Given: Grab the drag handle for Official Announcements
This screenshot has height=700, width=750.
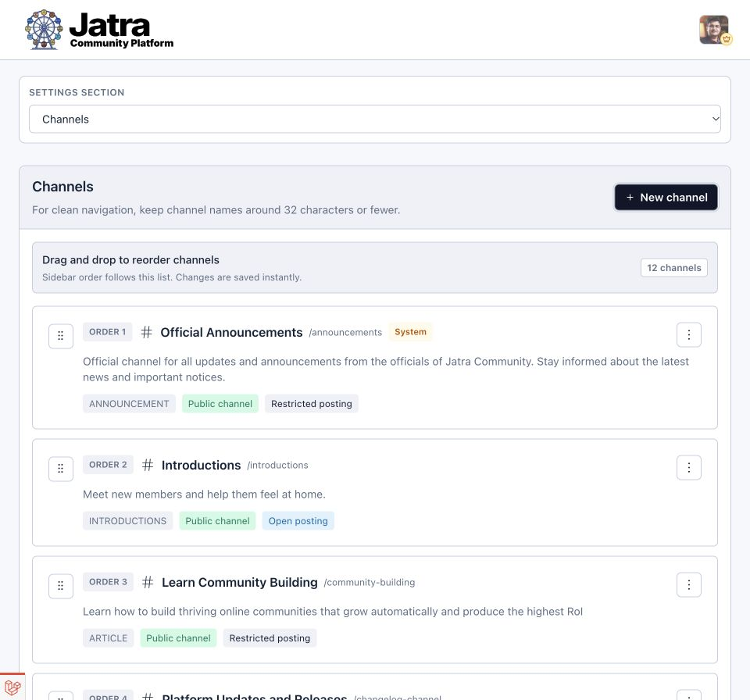Looking at the screenshot, I should point(61,336).
